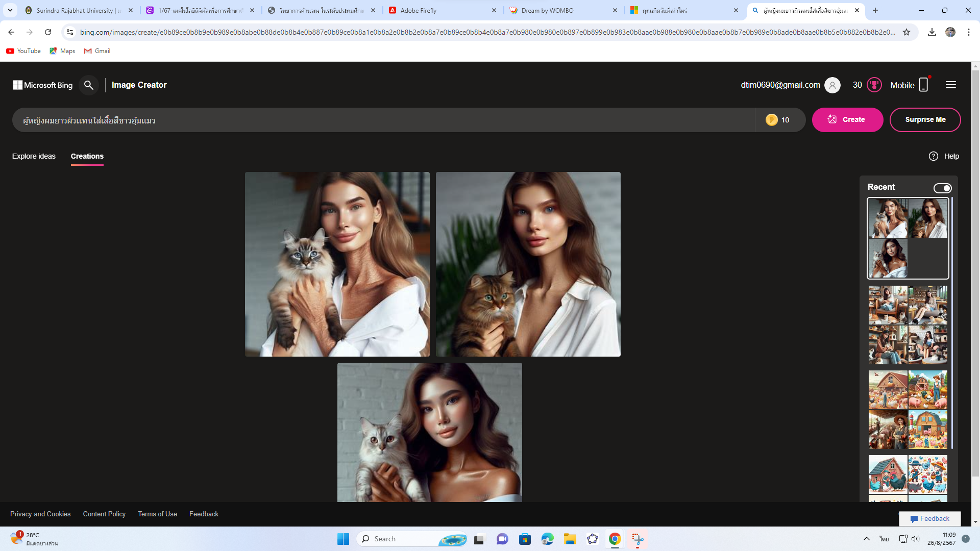Bookmark this page with star icon
The width and height of the screenshot is (980, 551).
906,32
